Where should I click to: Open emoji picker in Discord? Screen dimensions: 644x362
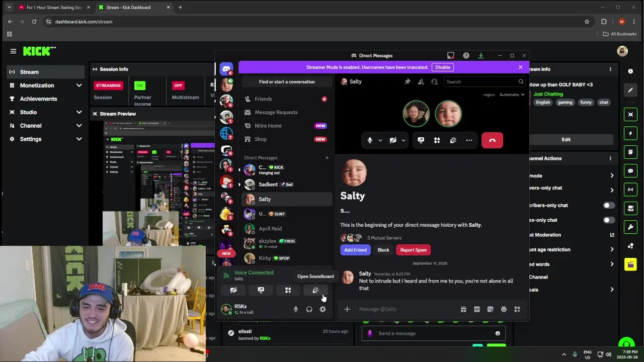tap(504, 309)
